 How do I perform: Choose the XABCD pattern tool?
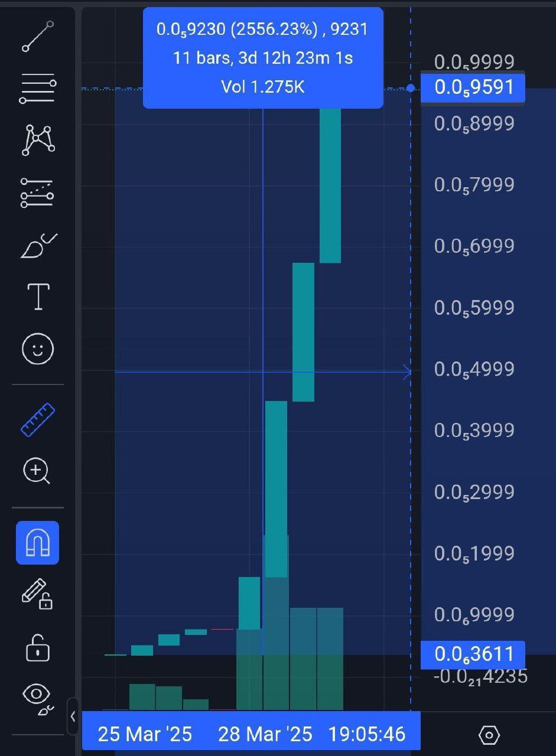[x=38, y=141]
